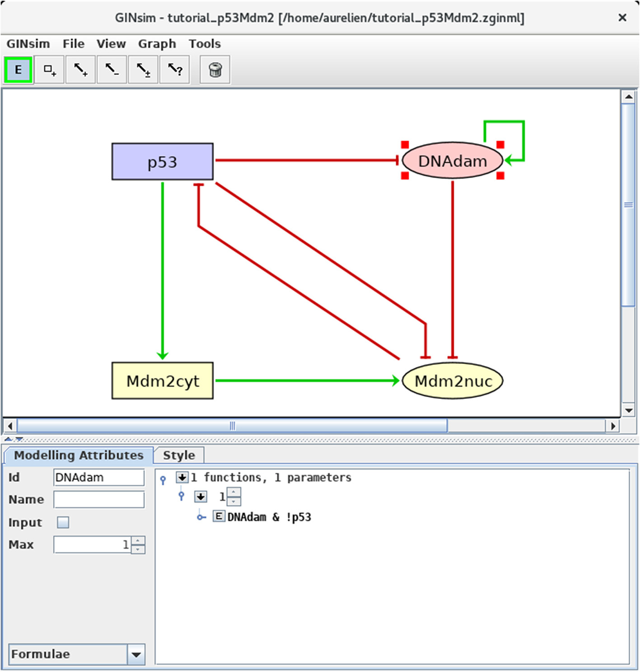Select the add negative interaction arrow tool
This screenshot has width=640, height=672.
[112, 70]
